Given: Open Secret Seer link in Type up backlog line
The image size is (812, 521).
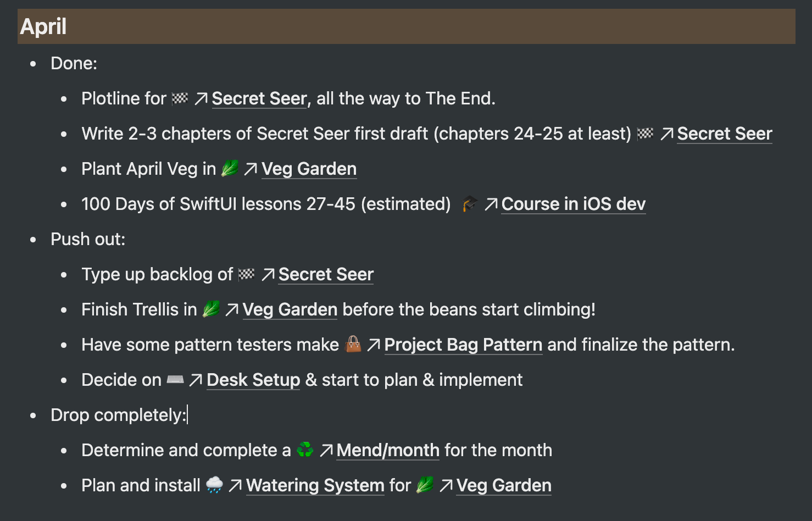Looking at the screenshot, I should [x=326, y=275].
